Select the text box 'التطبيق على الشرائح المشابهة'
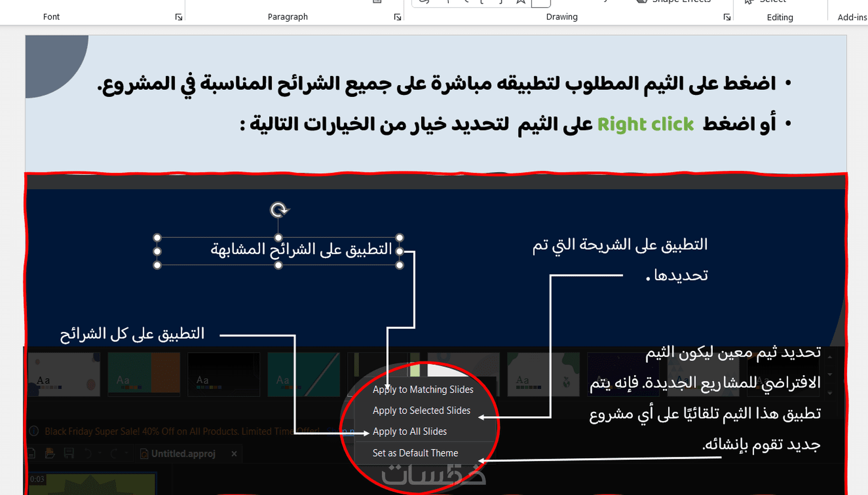Screen dimensions: 868x495 (x=278, y=251)
